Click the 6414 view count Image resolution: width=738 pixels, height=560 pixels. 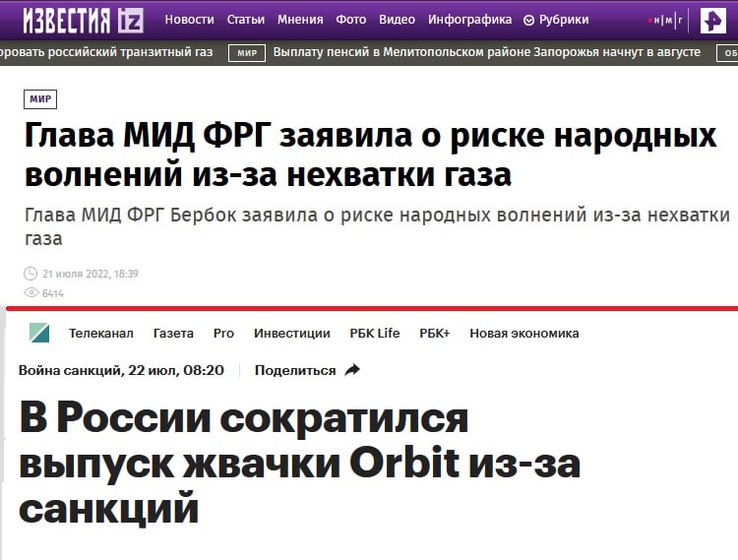pos(53,293)
